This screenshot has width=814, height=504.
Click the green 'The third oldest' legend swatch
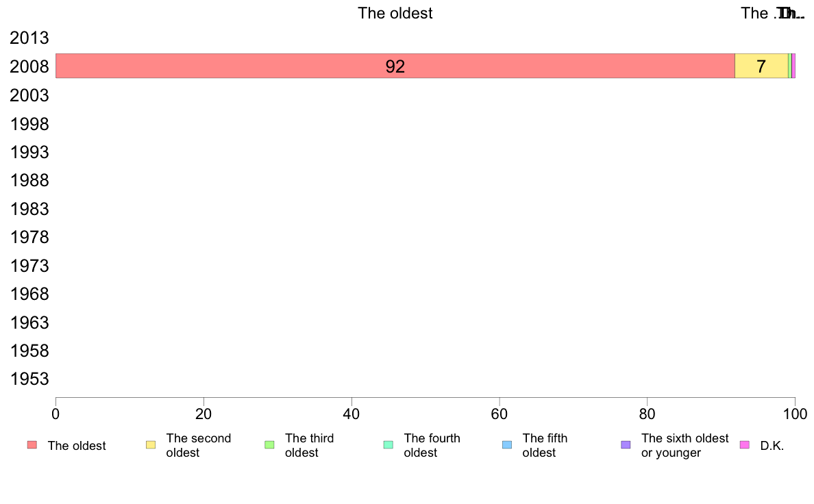[x=269, y=445]
